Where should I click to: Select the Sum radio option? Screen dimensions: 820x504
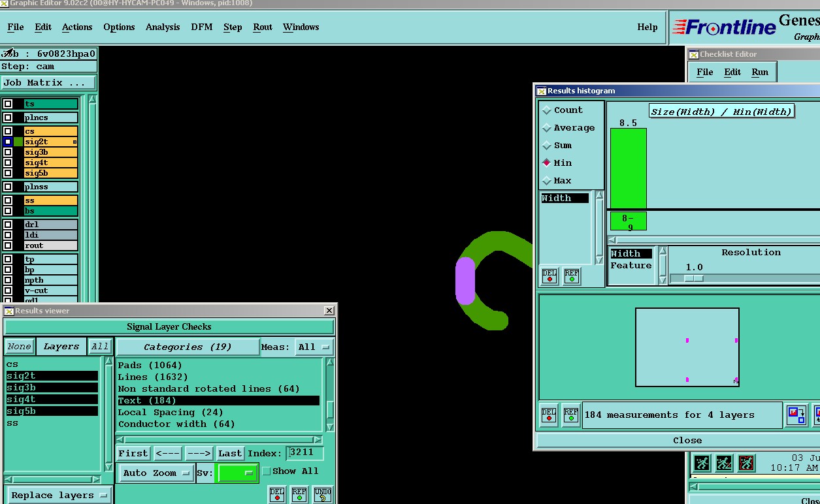point(547,146)
